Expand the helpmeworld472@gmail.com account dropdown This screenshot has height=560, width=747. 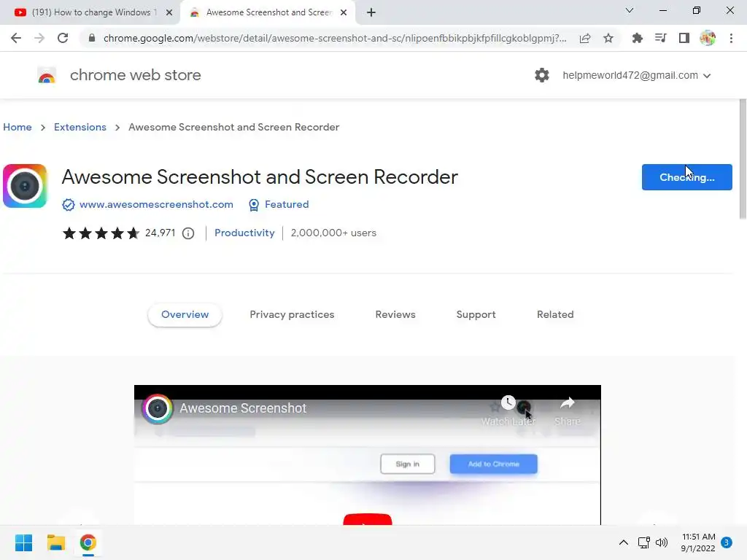pyautogui.click(x=707, y=76)
